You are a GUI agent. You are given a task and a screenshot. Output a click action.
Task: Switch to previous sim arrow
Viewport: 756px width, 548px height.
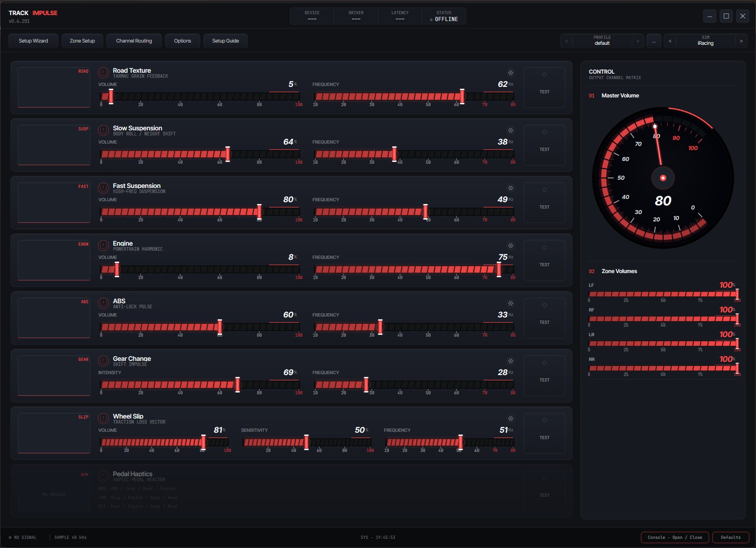670,41
